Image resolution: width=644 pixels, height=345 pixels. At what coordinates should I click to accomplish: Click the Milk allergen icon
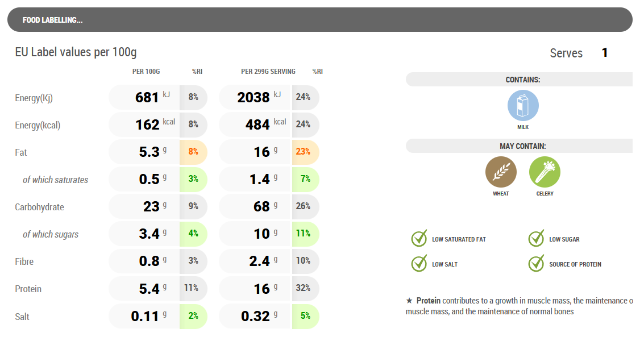523,106
